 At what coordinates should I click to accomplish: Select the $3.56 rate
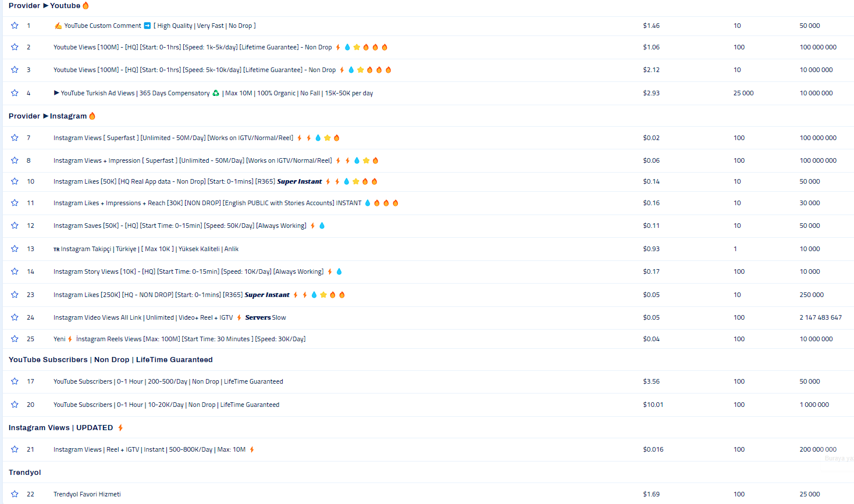pos(652,381)
